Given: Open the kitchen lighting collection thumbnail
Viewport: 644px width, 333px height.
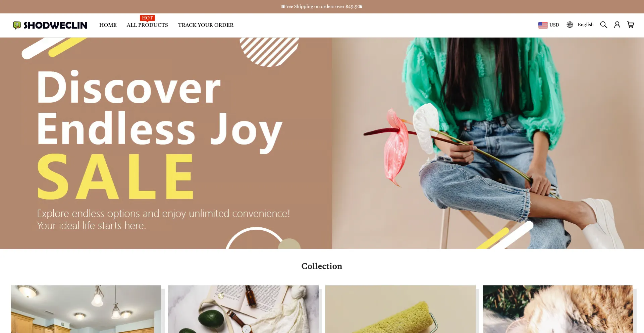Looking at the screenshot, I should coord(86,309).
